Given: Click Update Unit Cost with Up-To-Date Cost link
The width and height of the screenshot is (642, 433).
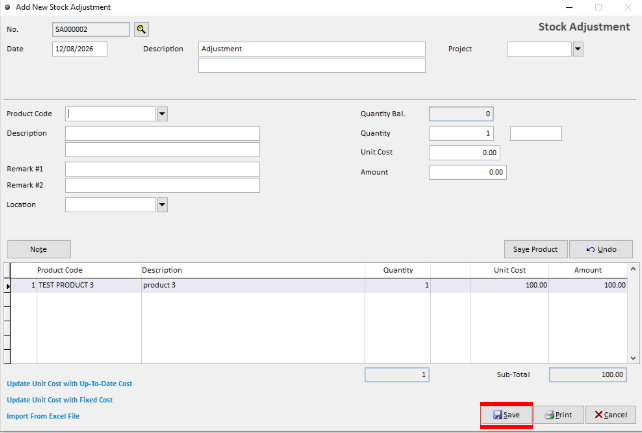Looking at the screenshot, I should [69, 383].
